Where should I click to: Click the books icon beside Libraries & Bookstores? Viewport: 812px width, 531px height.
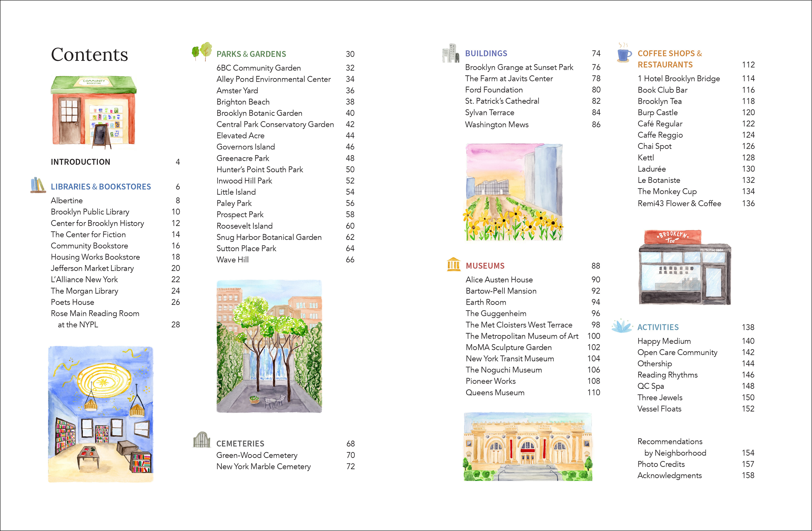pyautogui.click(x=38, y=185)
